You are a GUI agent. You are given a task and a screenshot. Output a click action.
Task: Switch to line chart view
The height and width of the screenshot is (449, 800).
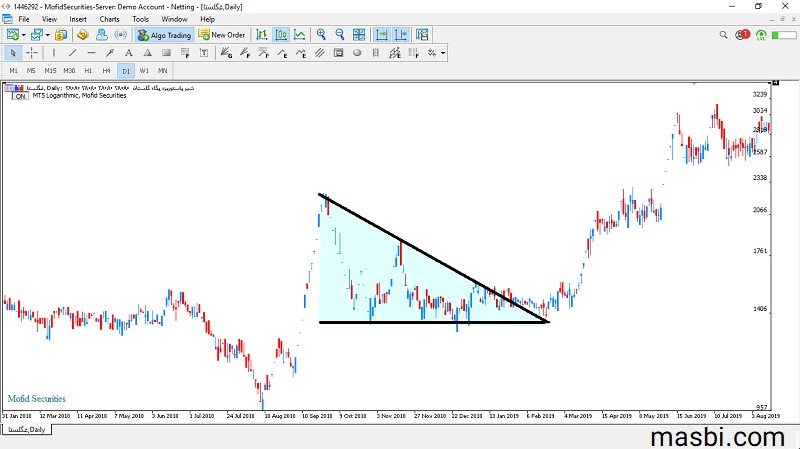click(x=299, y=35)
